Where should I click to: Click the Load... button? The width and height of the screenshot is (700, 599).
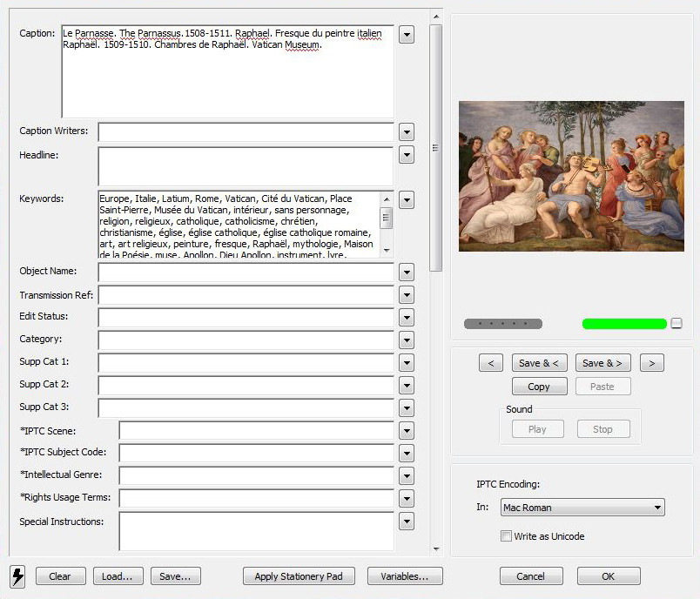118,576
